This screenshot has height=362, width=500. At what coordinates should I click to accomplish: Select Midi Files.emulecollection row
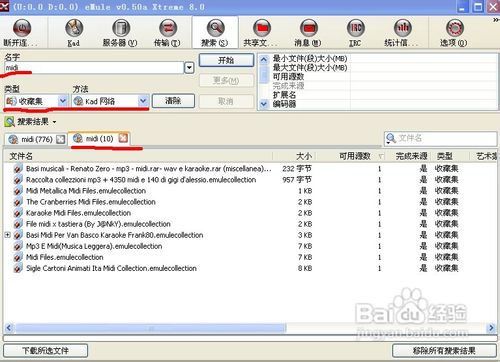coord(250,257)
